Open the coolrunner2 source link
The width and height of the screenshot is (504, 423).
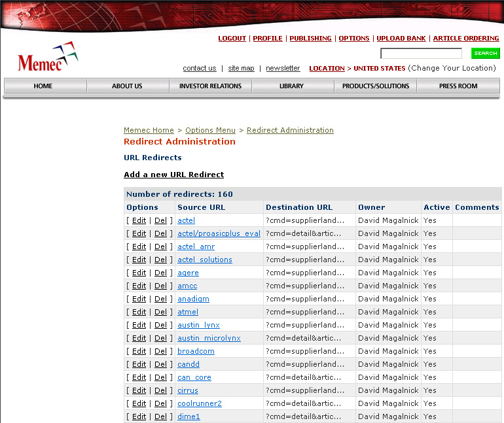200,403
